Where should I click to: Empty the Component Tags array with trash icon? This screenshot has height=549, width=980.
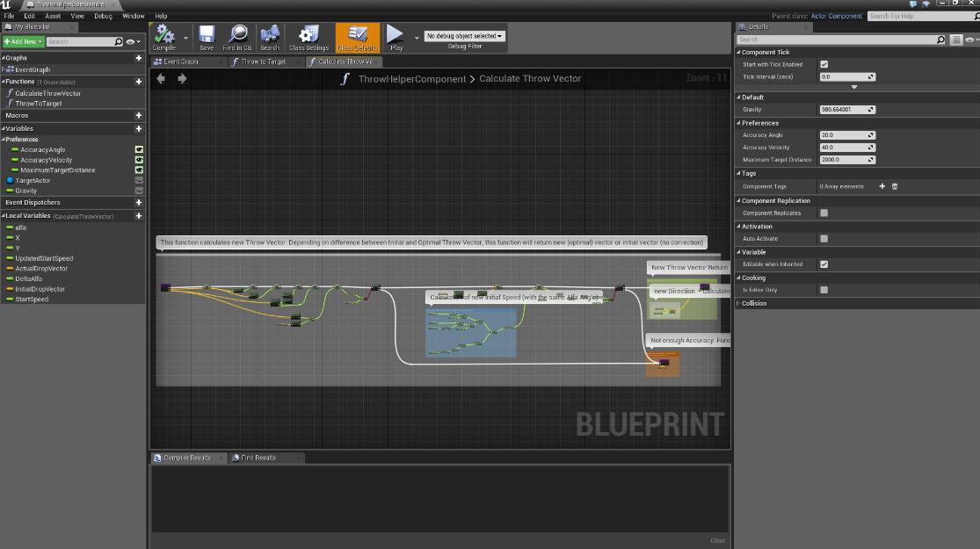click(895, 186)
